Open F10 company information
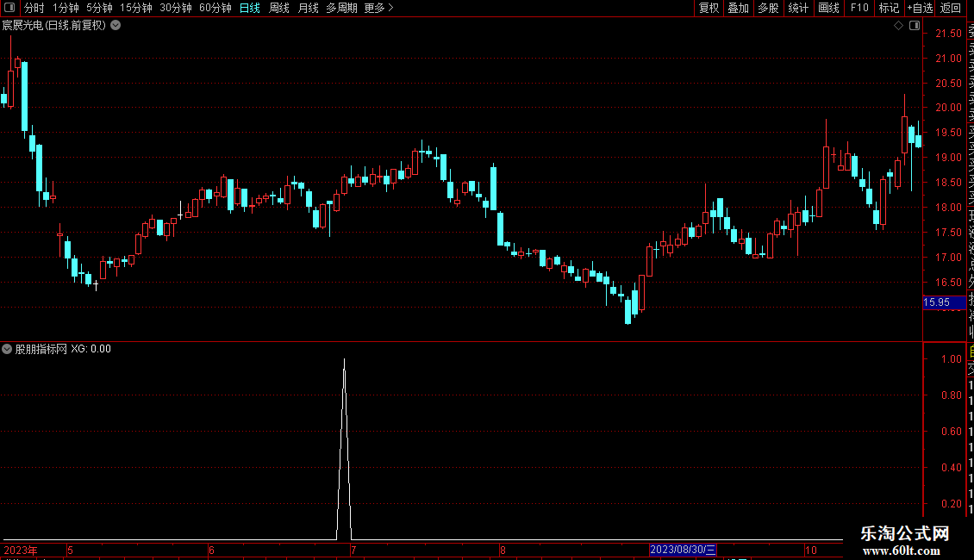 [859, 8]
